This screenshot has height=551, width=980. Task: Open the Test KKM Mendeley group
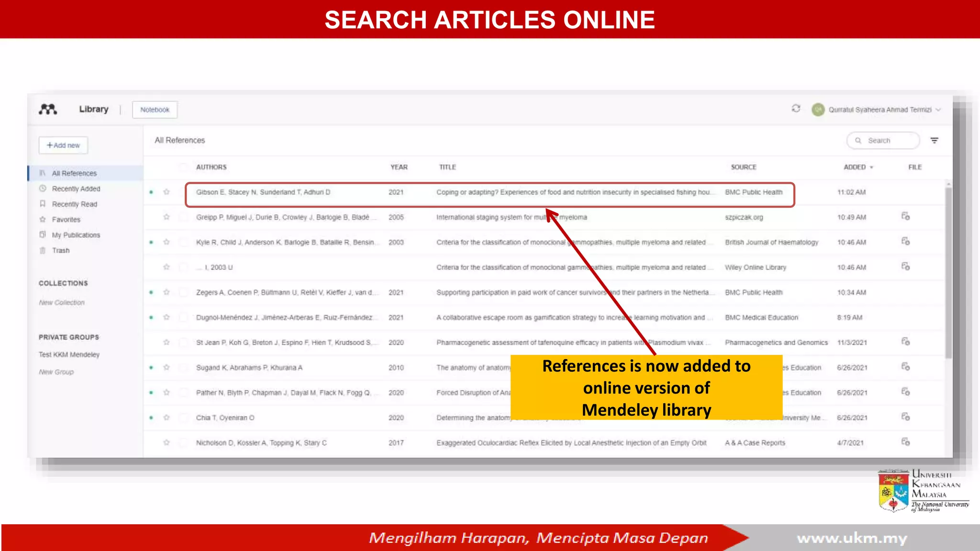tap(69, 354)
